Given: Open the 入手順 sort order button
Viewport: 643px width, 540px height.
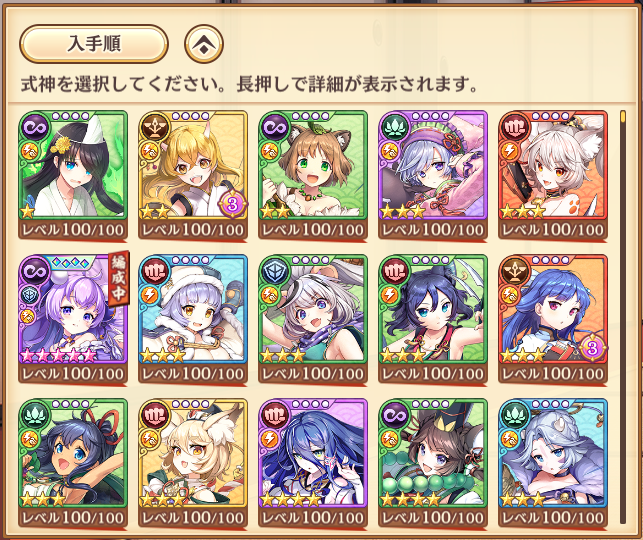Looking at the screenshot, I should 94,43.
